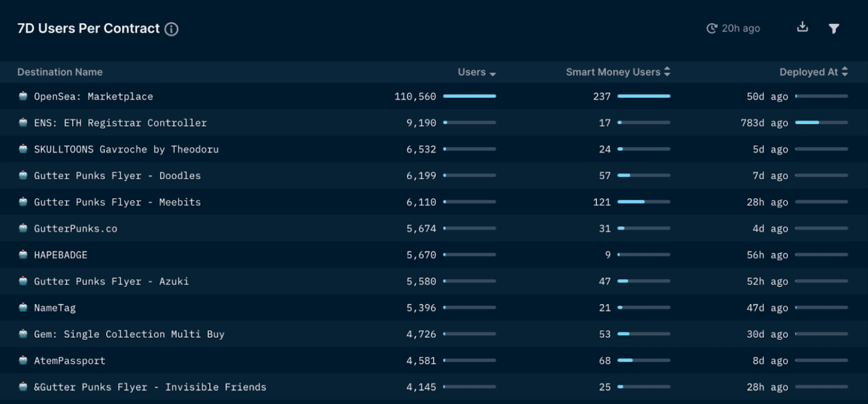Click the 121 smart money users value
This screenshot has width=868, height=404.
602,202
